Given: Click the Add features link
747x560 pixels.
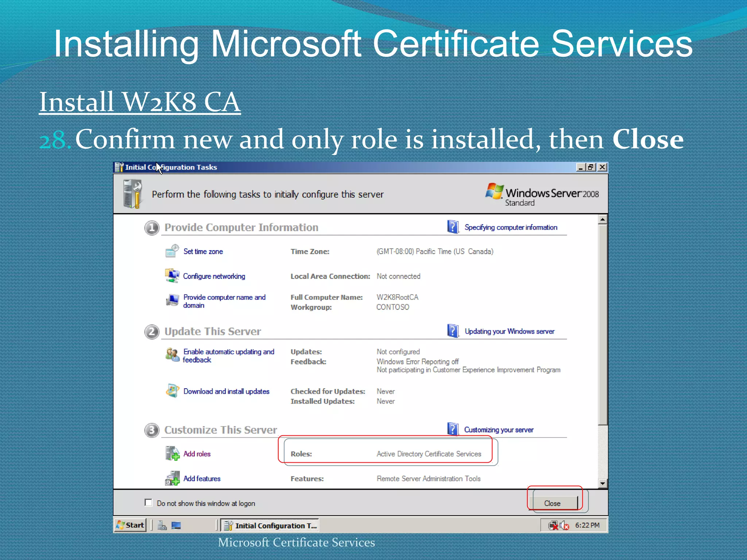Looking at the screenshot, I should tap(202, 478).
